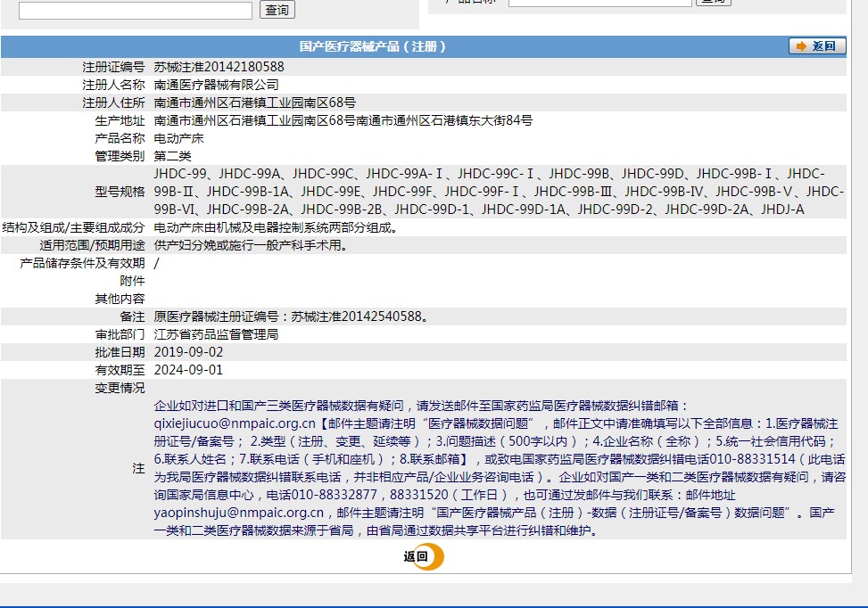Click registrant address 南通市通州区石港镇工业园南区68号
This screenshot has width=868, height=608.
point(254,103)
